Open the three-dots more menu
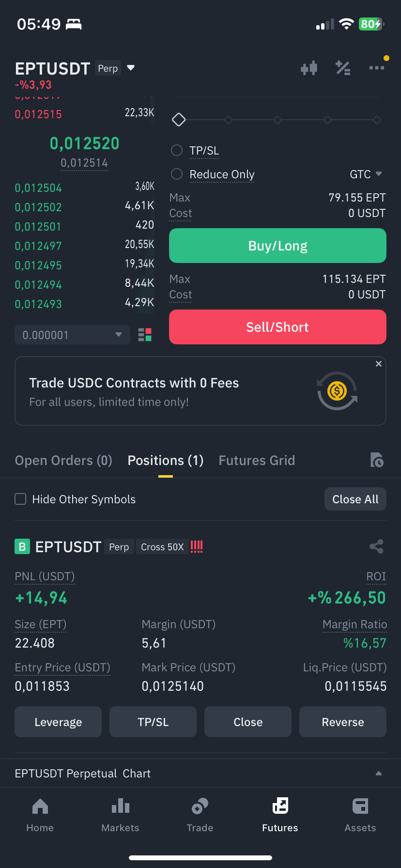 click(377, 68)
